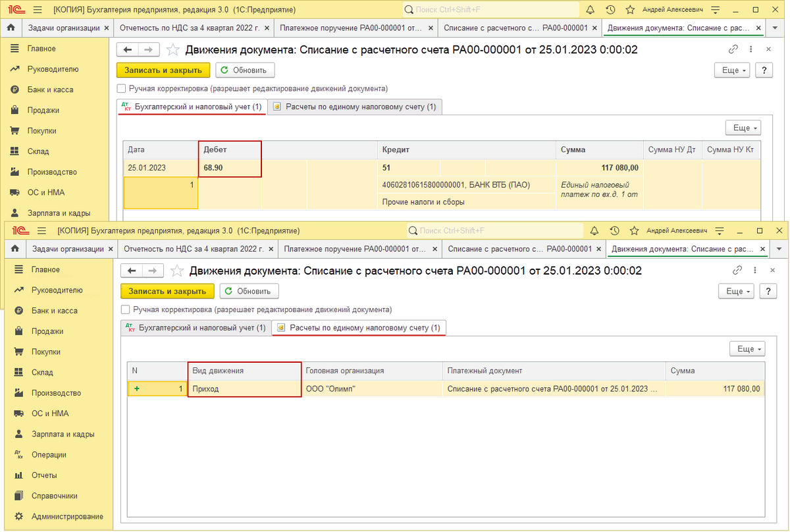
Task: Select Прочие налоги и сборы cell in back window
Action: point(467,202)
